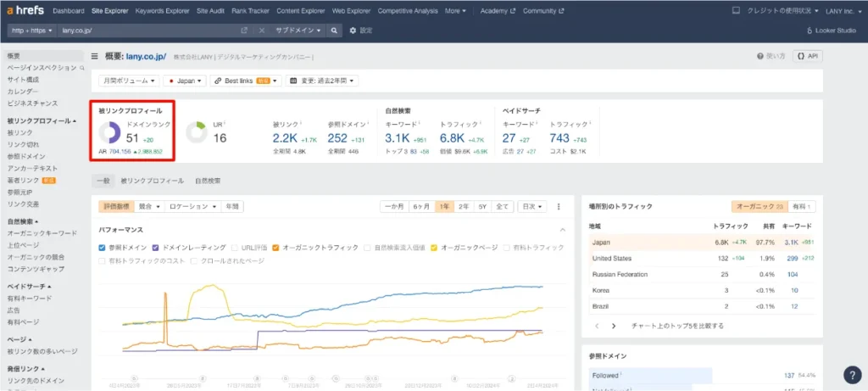Click the ドメインランク donut chart
Screen dimensions: 868x391
point(109,133)
